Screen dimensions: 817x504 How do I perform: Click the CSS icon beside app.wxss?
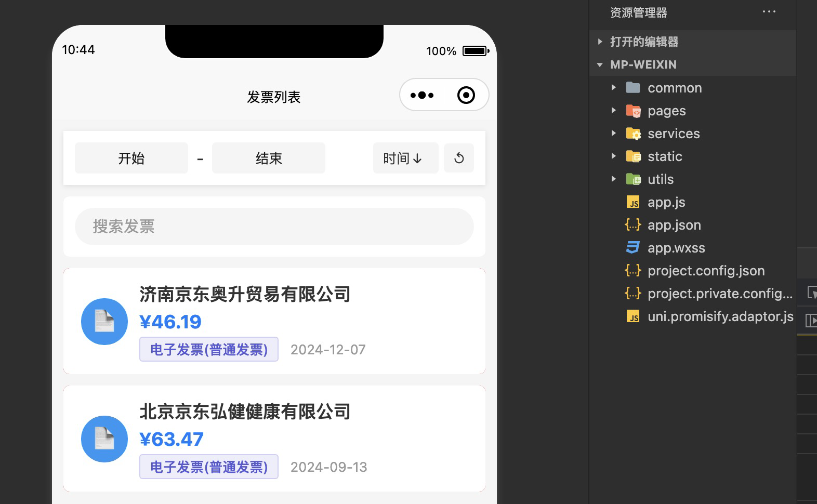coord(633,247)
